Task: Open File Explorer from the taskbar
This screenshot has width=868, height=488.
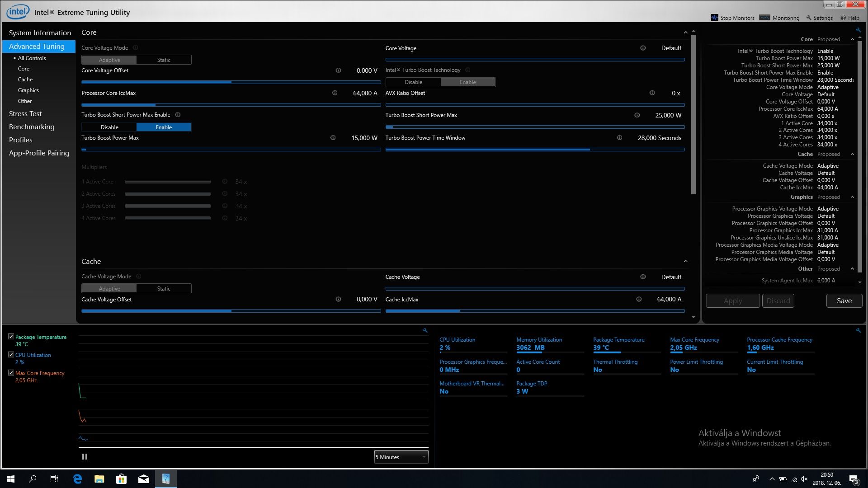Action: pos(99,479)
